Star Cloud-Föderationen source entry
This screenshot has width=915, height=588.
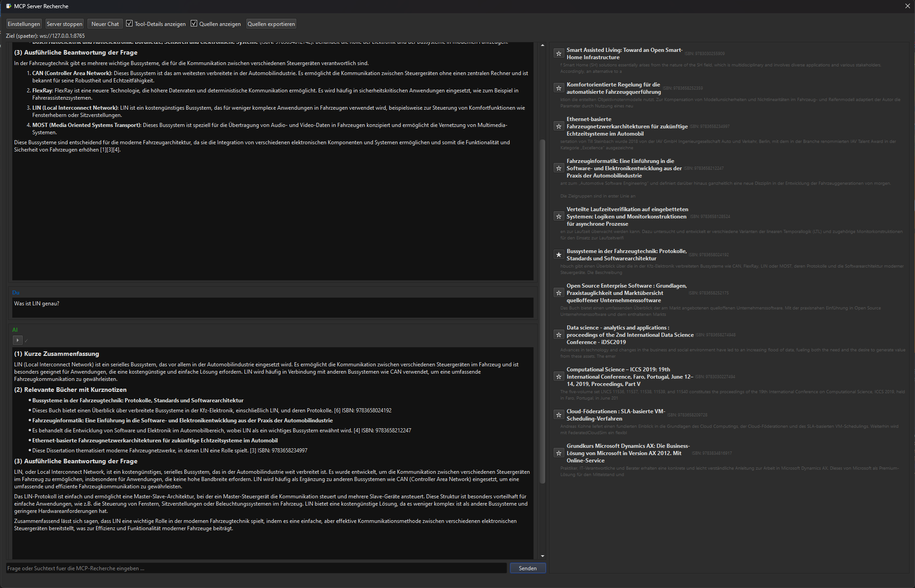point(559,415)
